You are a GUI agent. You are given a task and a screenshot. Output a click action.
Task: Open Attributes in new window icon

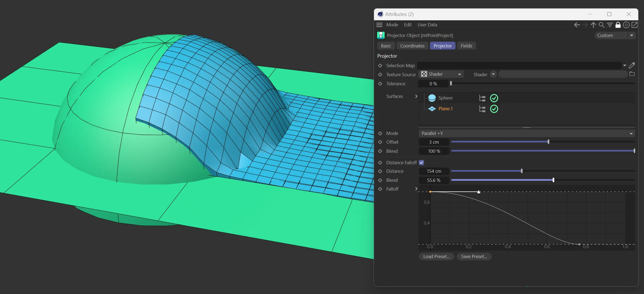pos(635,25)
